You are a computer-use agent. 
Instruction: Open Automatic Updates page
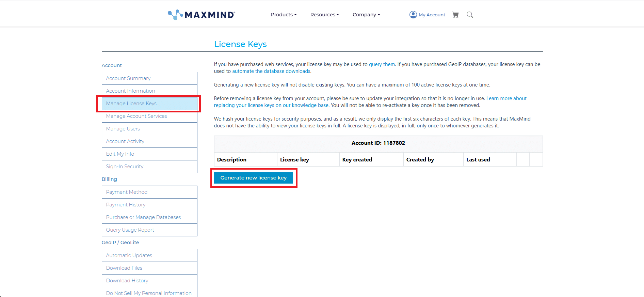(x=149, y=255)
